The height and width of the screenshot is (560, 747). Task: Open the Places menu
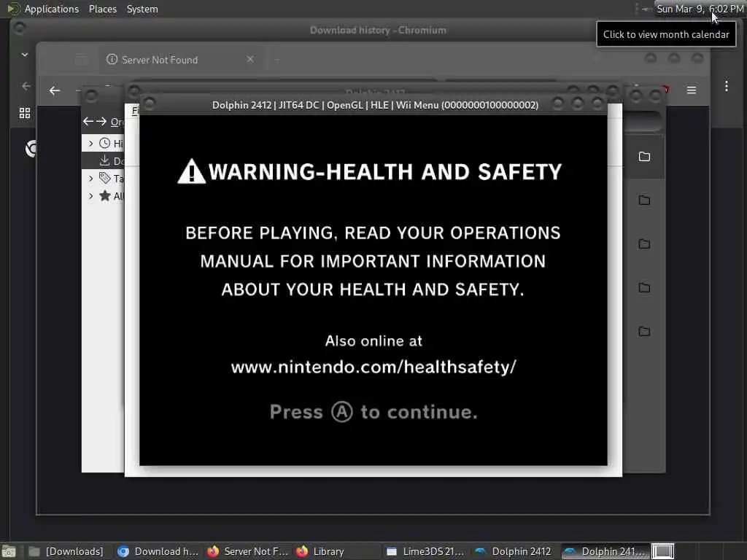click(x=103, y=9)
